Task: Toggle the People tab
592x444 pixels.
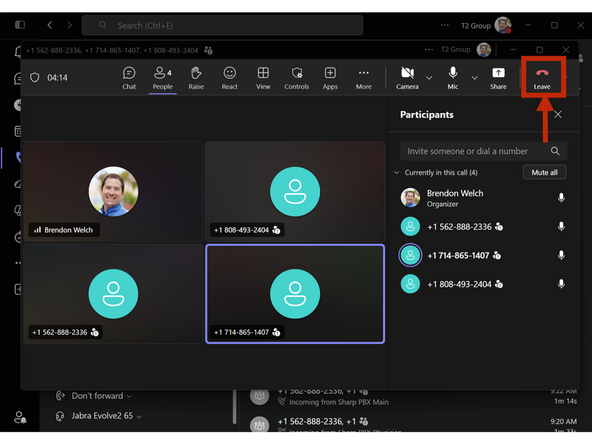Action: 163,78
